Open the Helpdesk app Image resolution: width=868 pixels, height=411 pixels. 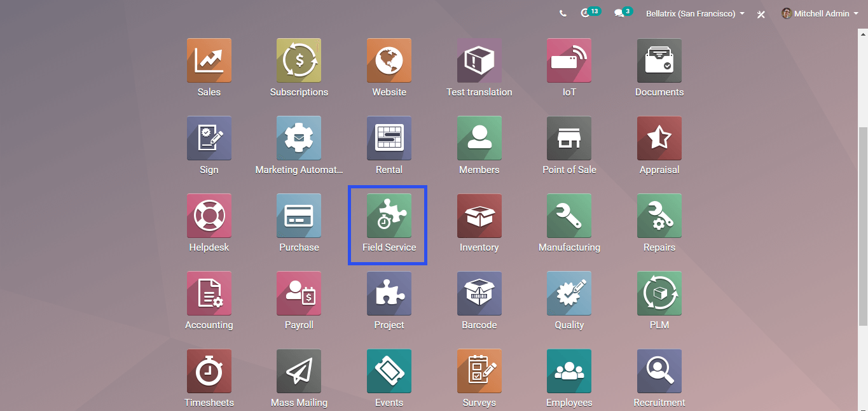pos(209,216)
